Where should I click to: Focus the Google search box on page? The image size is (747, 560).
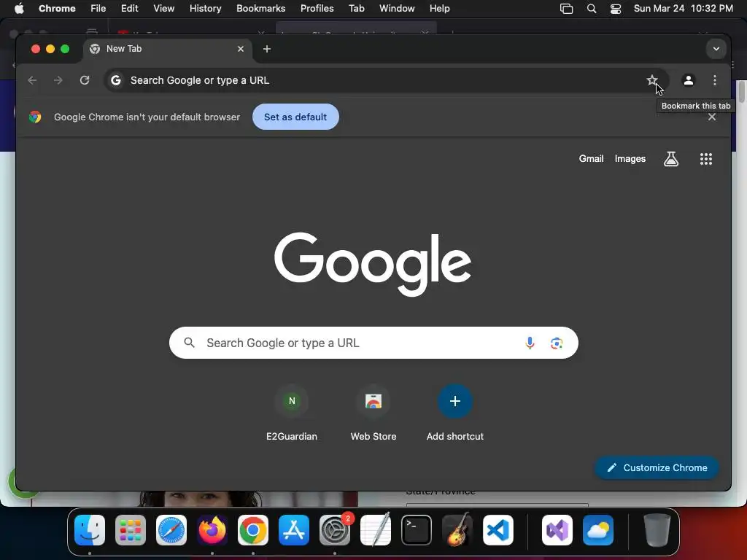click(373, 343)
